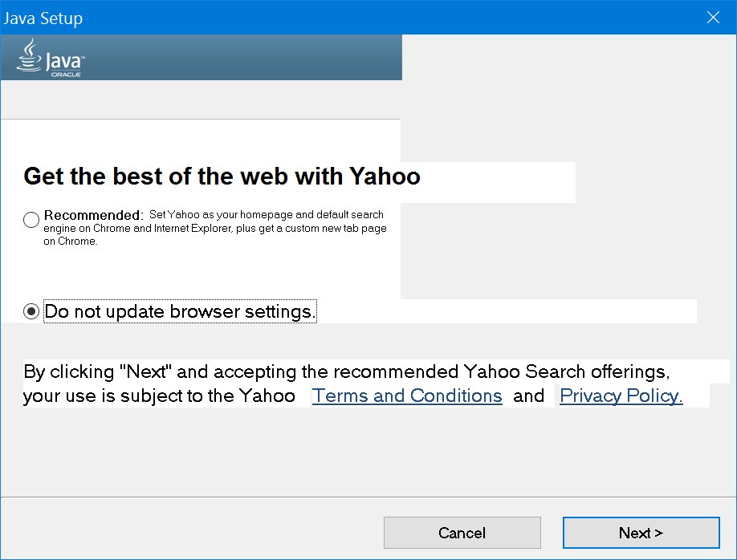
Task: Open the Privacy Policy link
Action: click(621, 396)
